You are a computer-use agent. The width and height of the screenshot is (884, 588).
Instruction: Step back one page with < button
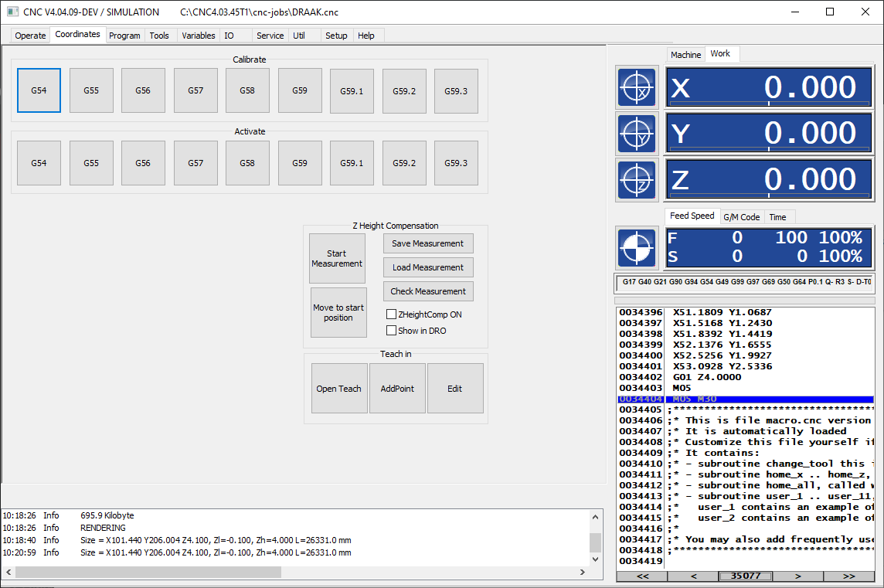coord(693,576)
